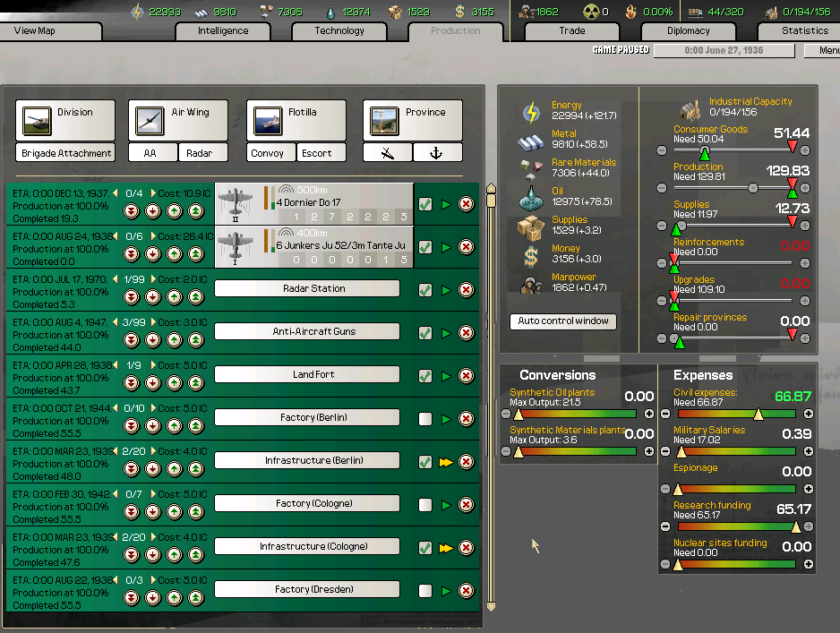Image resolution: width=840 pixels, height=633 pixels.
Task: Delete the Land Fort from the queue
Action: pyautogui.click(x=465, y=376)
